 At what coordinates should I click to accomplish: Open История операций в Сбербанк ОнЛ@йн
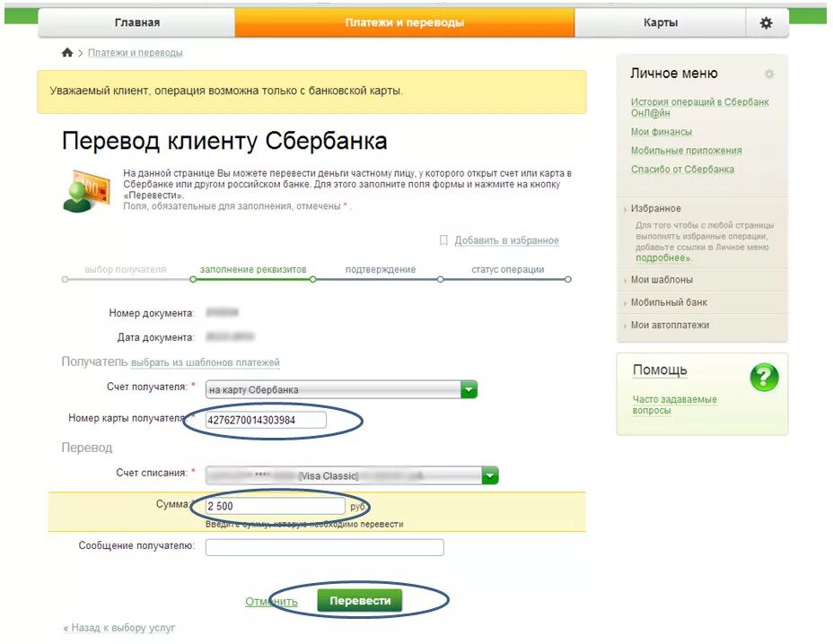[699, 108]
